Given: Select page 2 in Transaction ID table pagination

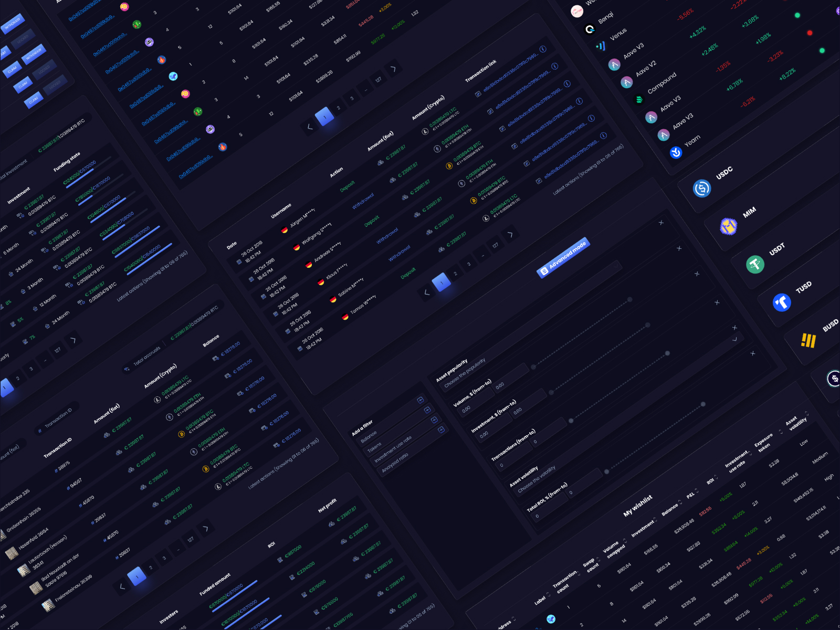Looking at the screenshot, I should (151, 568).
